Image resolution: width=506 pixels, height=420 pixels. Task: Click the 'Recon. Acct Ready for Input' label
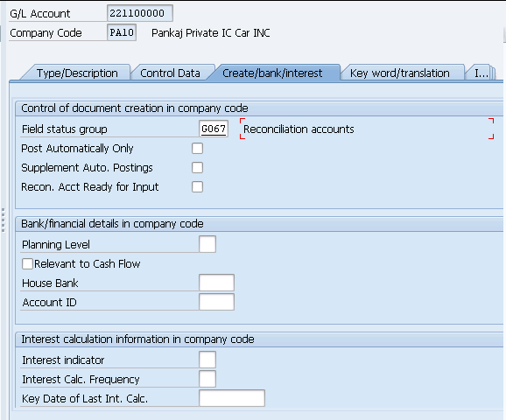coord(89,186)
